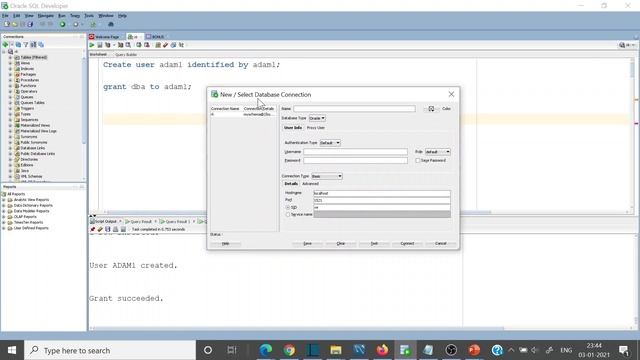Open the Role dropdown
Screen dimensions: 640x360
point(438,152)
